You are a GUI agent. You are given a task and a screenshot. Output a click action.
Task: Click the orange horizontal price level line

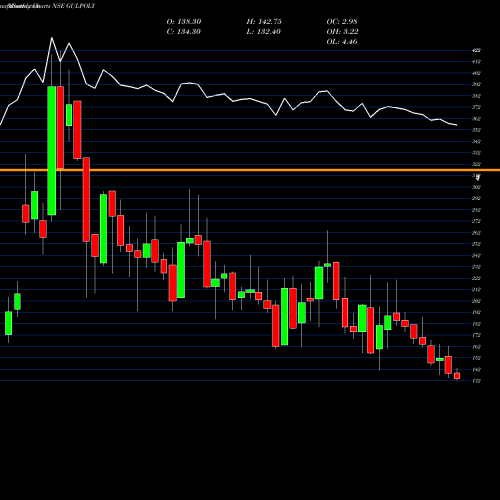(250, 170)
